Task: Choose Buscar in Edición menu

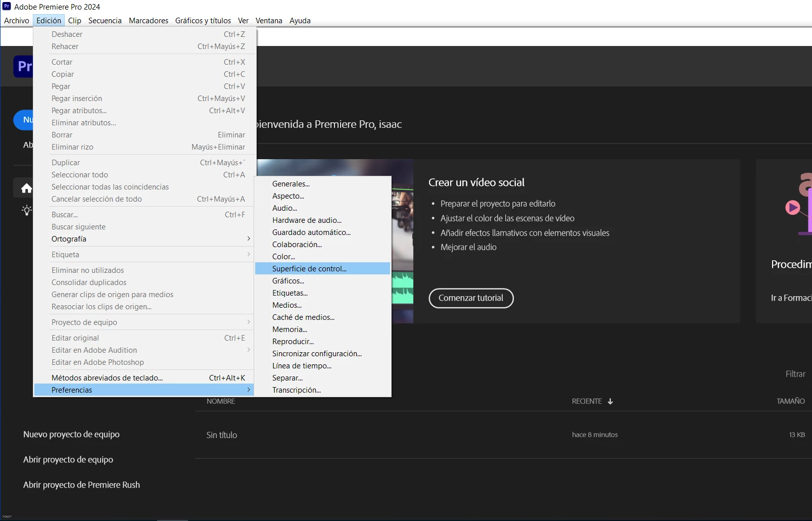Action: pyautogui.click(x=144, y=215)
